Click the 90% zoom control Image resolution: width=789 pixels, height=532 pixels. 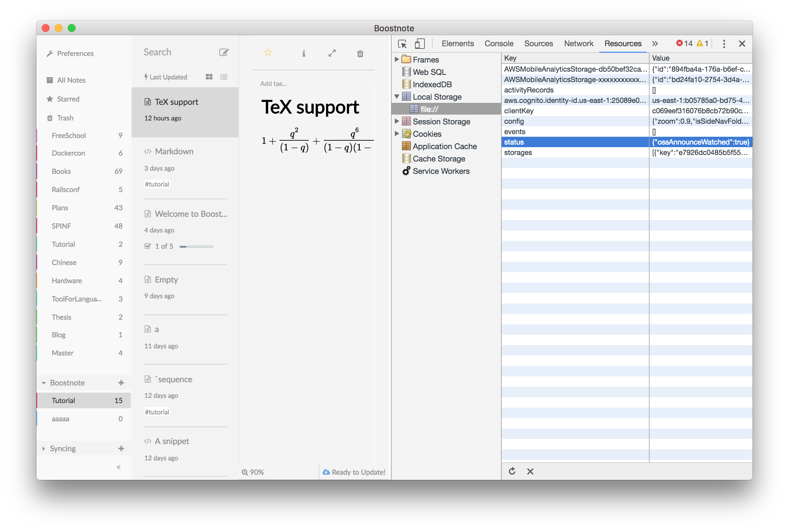tap(252, 472)
